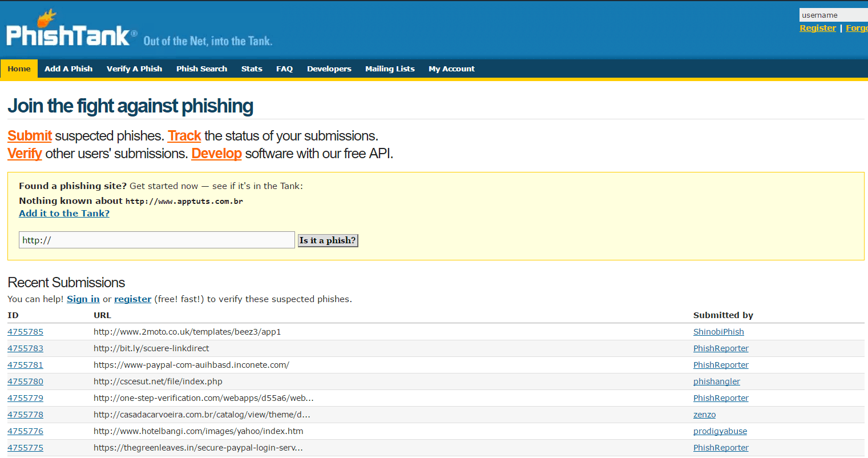
Task: Click URL thegreenleaves.in secure-paypal text
Action: pos(198,448)
